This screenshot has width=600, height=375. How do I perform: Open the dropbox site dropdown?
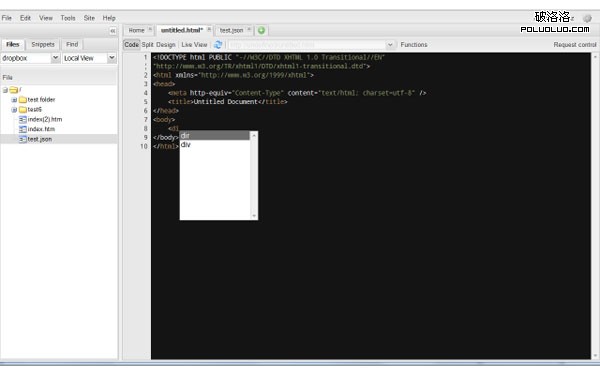coord(55,58)
